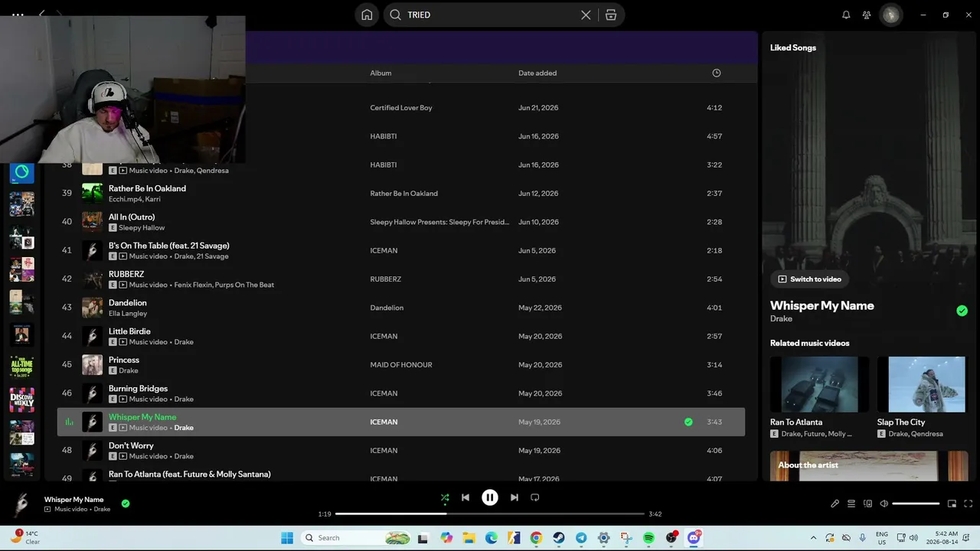Open the Sleepy Hallow artist link
Screen dimensions: 980x551
point(142,227)
